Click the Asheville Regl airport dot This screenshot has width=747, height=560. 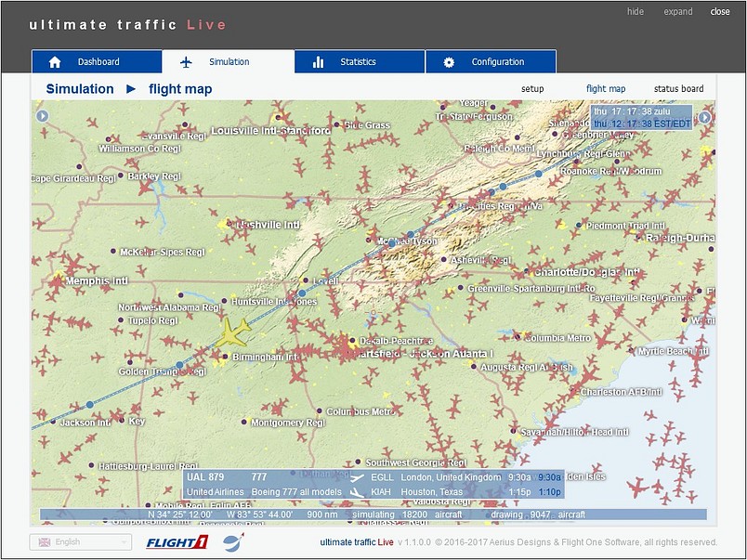pyautogui.click(x=443, y=259)
